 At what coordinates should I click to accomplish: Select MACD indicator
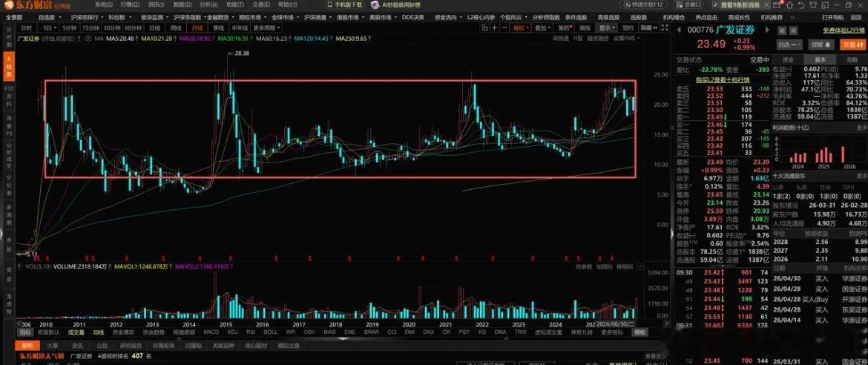[x=211, y=332]
